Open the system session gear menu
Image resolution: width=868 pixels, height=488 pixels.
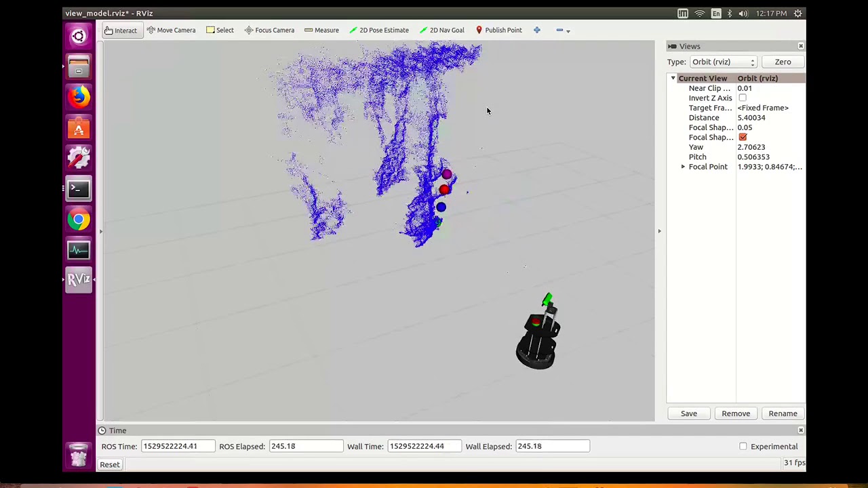click(798, 14)
